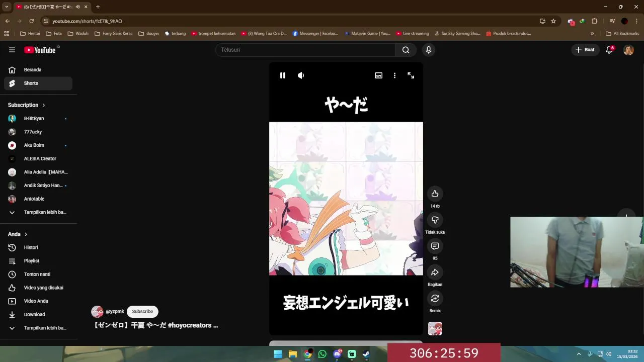The height and width of the screenshot is (362, 644).
Task: Reload the page in Chrome
Action: 31,21
